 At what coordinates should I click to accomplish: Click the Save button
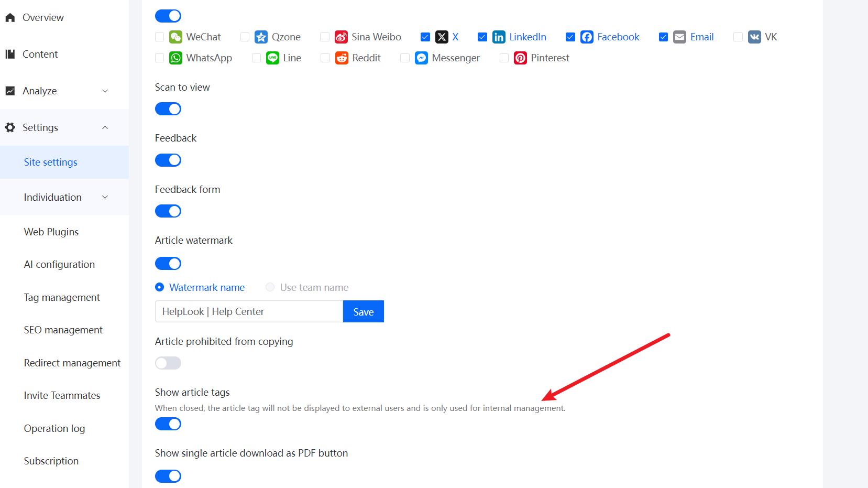point(363,311)
